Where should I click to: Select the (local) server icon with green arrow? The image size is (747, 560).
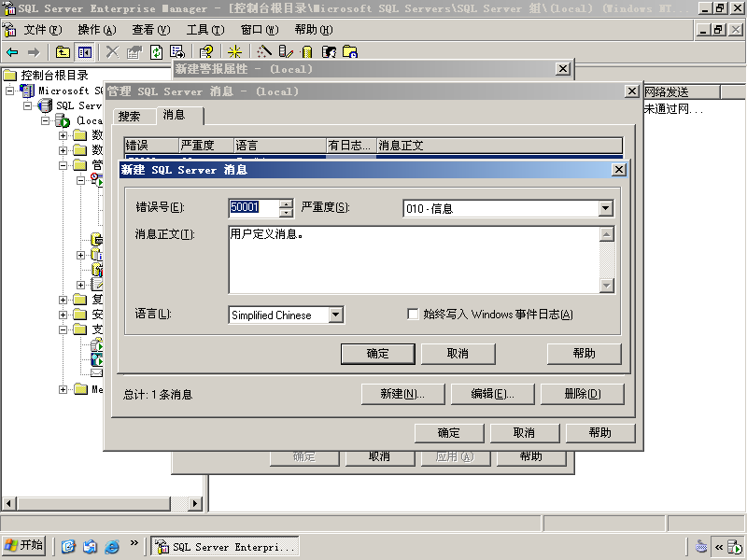63,120
